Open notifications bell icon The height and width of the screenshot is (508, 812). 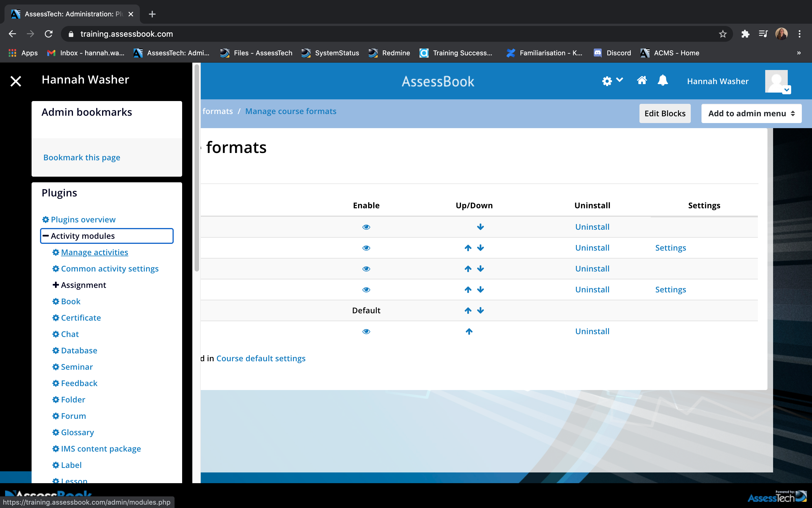pyautogui.click(x=663, y=81)
